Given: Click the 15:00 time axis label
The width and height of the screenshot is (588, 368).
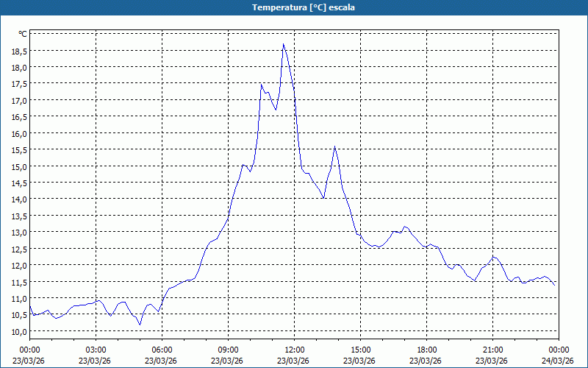Looking at the screenshot, I should 360,350.
